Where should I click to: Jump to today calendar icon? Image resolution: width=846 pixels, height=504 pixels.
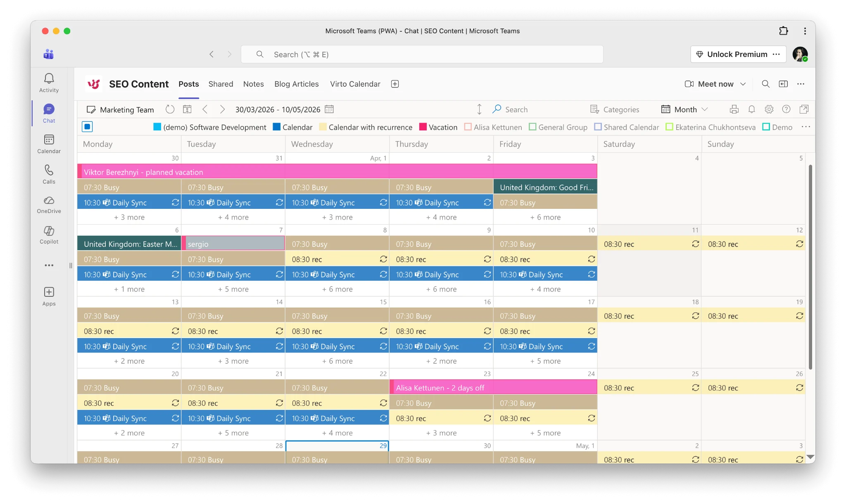tap(187, 109)
